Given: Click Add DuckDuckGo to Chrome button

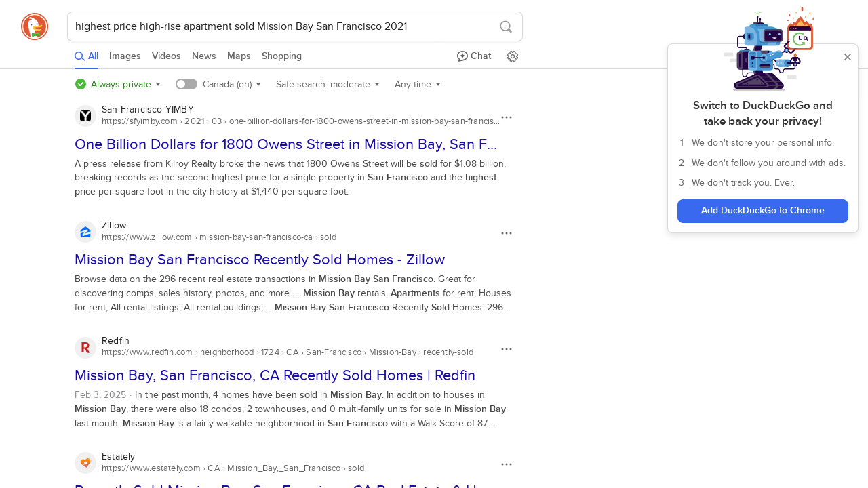Looking at the screenshot, I should pos(763,211).
